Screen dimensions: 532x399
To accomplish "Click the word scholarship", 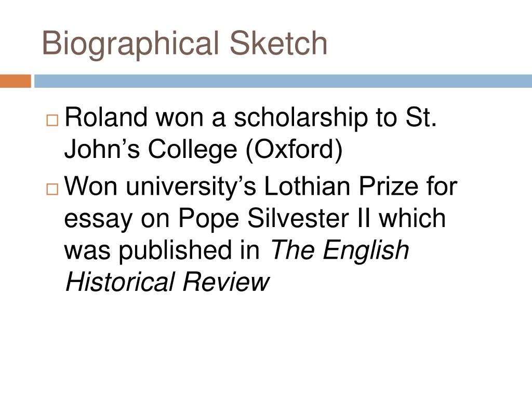I will 301,118.
